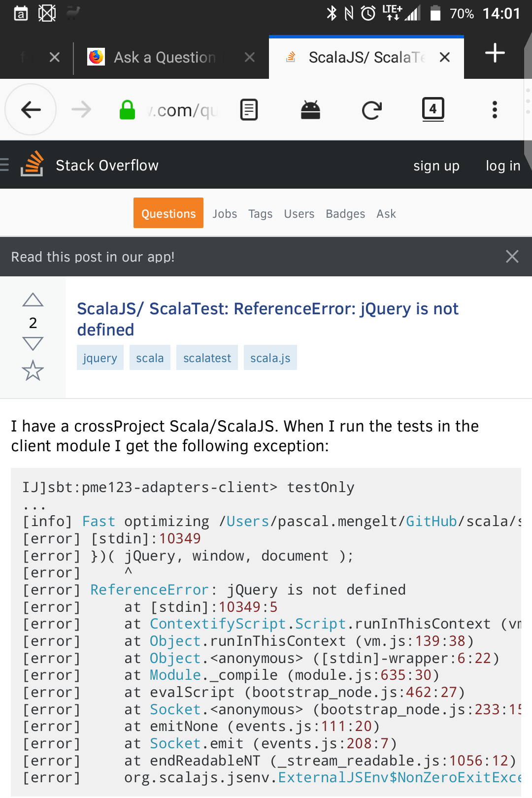The image size is (532, 798).
Task: Click the sign up link
Action: click(436, 166)
